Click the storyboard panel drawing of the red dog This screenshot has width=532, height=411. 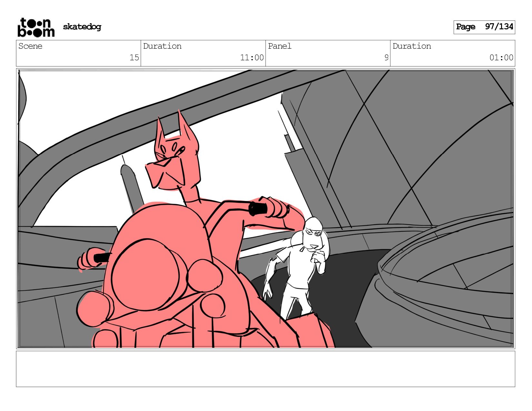(265, 209)
